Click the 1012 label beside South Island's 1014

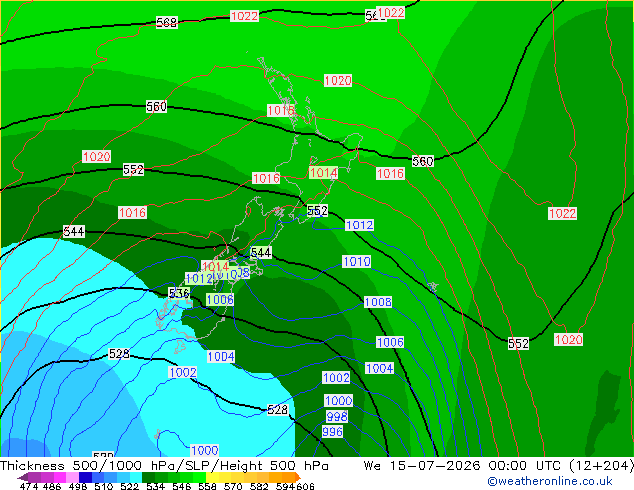[199, 278]
